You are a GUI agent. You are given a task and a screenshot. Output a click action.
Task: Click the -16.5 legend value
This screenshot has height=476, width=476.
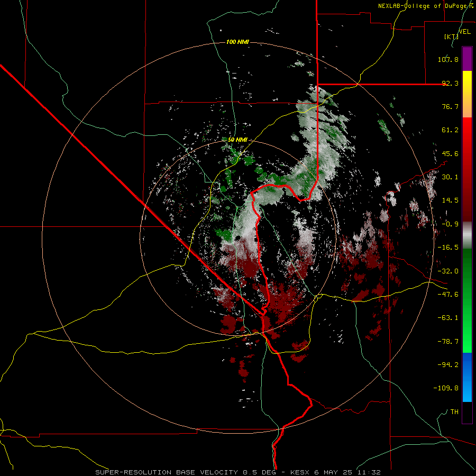448,248
